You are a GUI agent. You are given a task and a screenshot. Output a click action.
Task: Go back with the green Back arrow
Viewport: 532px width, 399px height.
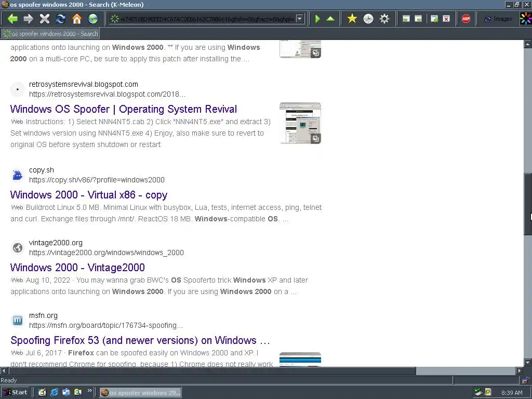pyautogui.click(x=12, y=19)
